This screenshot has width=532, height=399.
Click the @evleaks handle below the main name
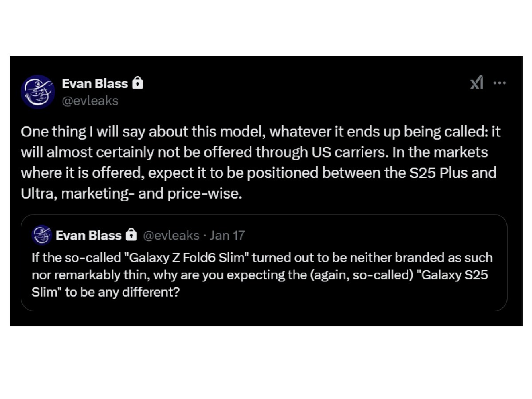coord(90,101)
